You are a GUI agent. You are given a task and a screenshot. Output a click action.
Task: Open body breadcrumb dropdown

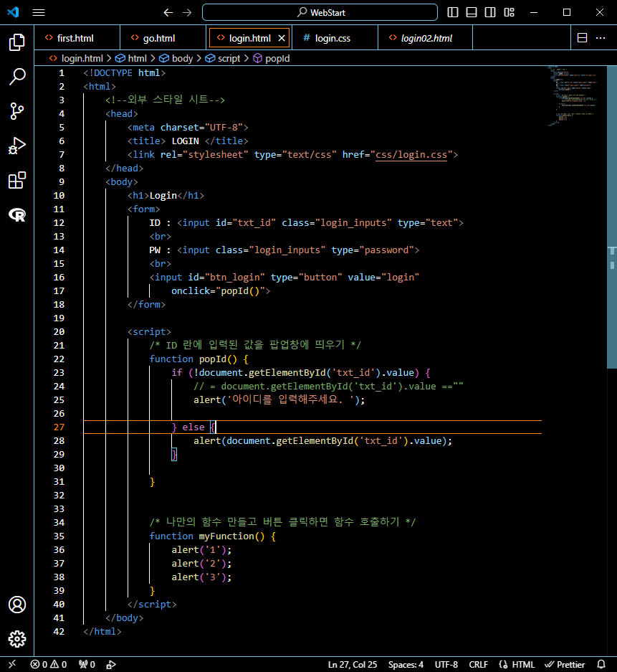pos(176,58)
